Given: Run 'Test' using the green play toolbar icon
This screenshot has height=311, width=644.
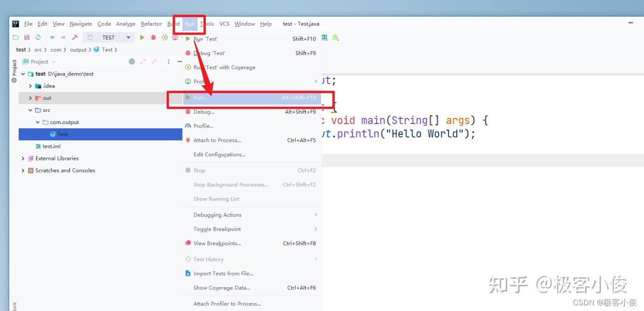Looking at the screenshot, I should [x=142, y=37].
